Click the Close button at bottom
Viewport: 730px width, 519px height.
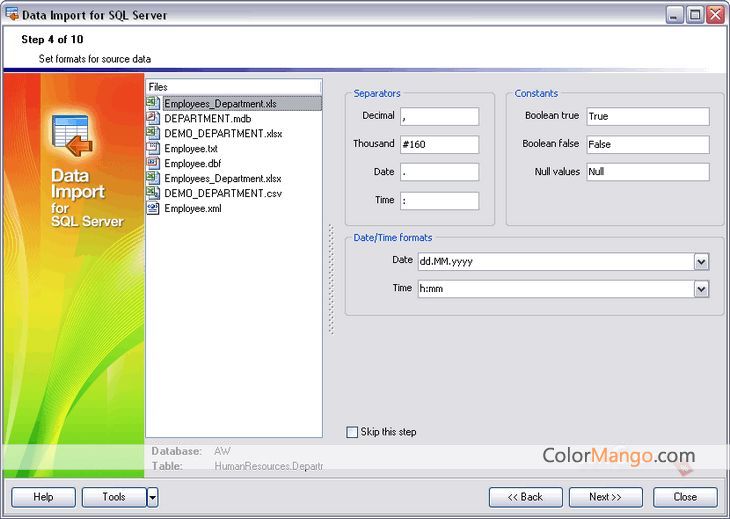pos(685,497)
